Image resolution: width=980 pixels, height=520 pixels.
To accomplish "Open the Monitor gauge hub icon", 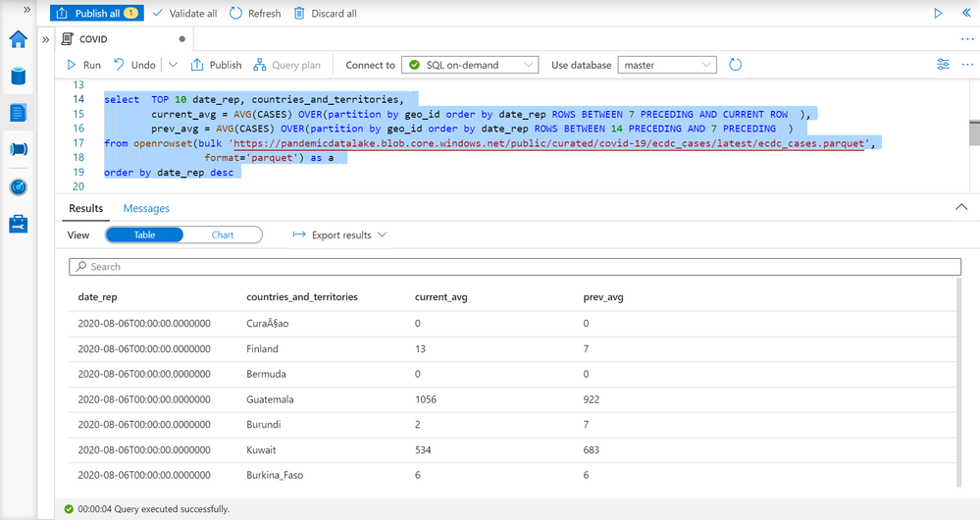I will click(x=18, y=186).
